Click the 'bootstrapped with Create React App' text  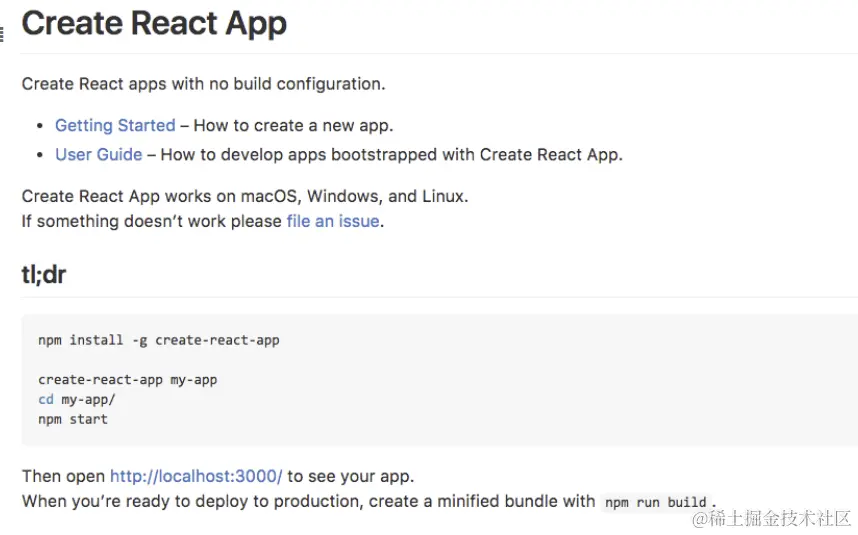pos(477,155)
